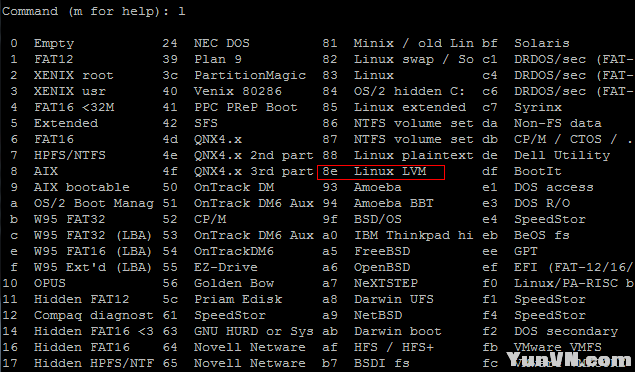
Task: Select 'NeXTSTEP' entry
Action: tap(386, 283)
